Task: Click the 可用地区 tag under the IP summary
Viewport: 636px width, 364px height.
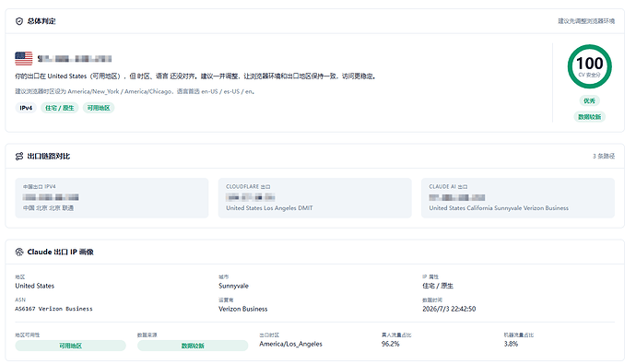Action: [99, 108]
